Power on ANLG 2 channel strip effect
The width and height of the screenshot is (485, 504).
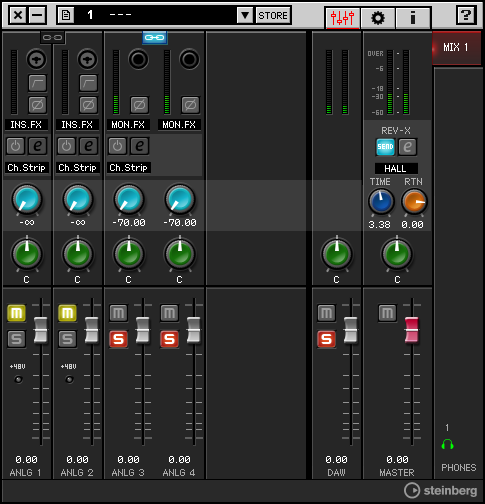coord(66,146)
